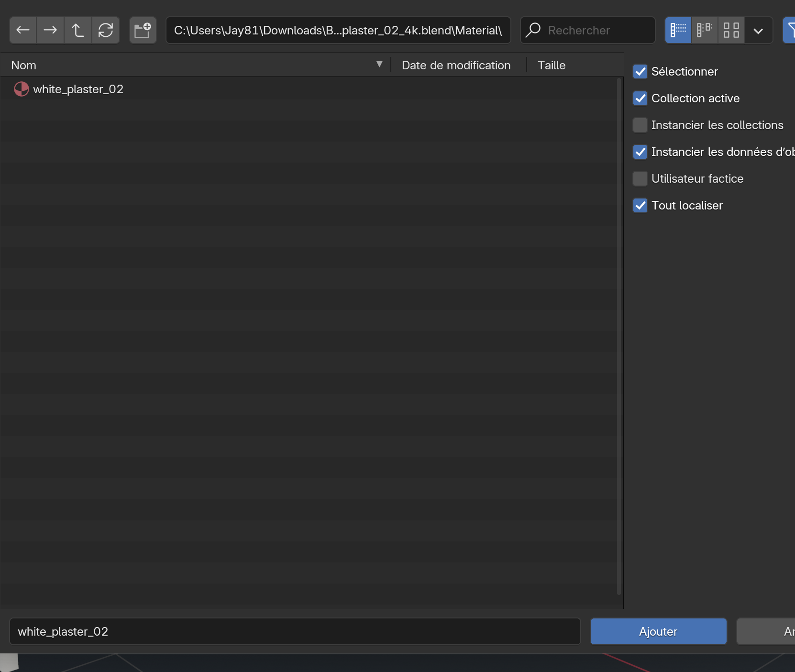
Task: Navigate up to the parent directory
Action: point(77,30)
